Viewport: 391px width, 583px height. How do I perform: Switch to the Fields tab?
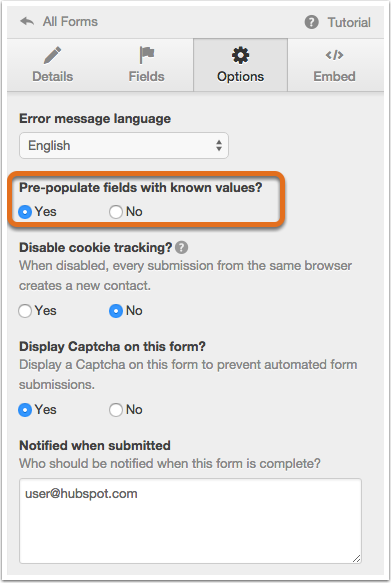coord(146,65)
